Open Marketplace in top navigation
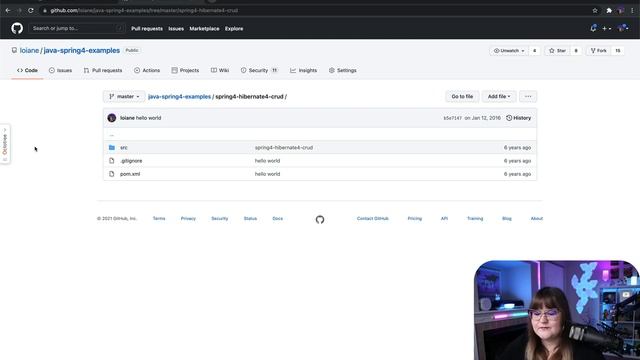640x360 pixels. (204, 29)
